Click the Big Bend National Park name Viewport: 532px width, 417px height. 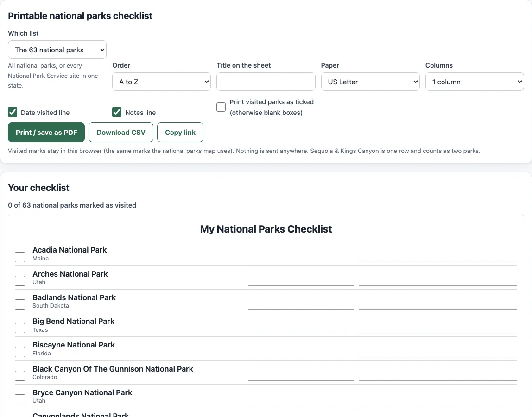(73, 321)
